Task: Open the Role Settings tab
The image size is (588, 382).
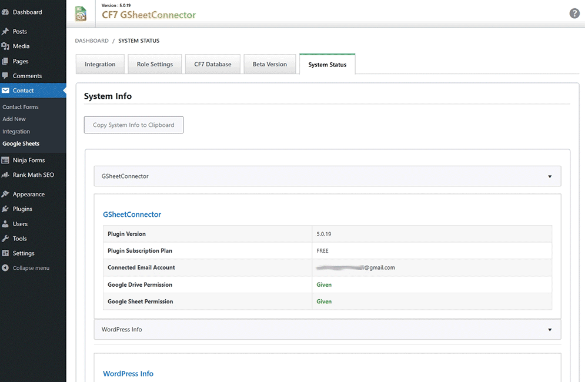Action: (x=155, y=64)
